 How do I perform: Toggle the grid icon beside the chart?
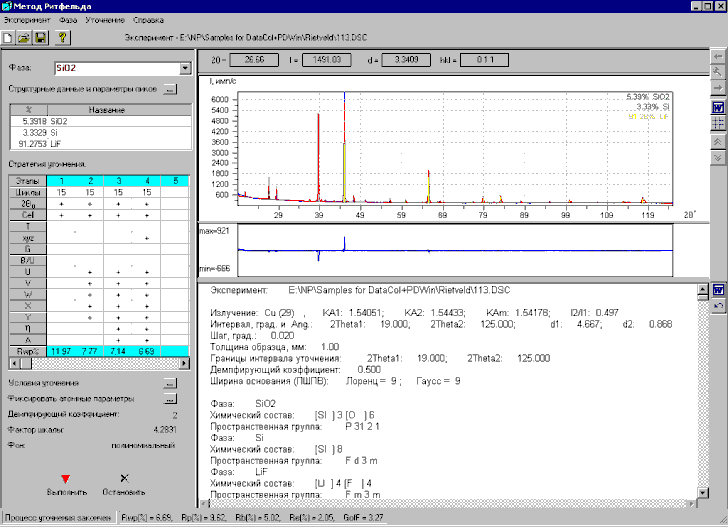pos(717,122)
